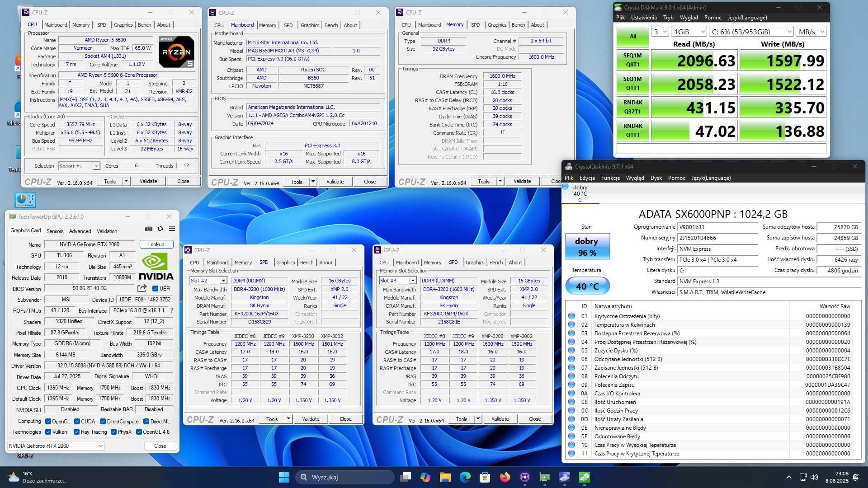Click the 40 °C temperature indicator
868x488 pixels.
587,286
